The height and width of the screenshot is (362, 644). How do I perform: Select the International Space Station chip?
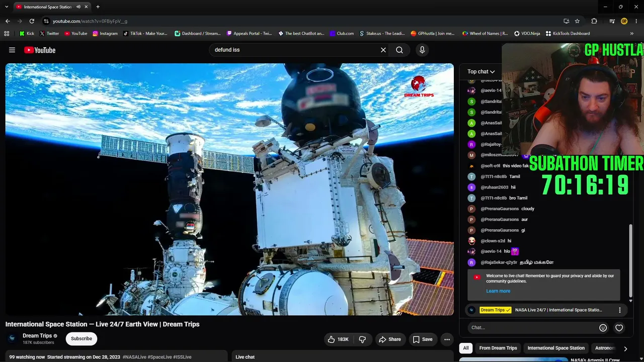[x=556, y=348]
